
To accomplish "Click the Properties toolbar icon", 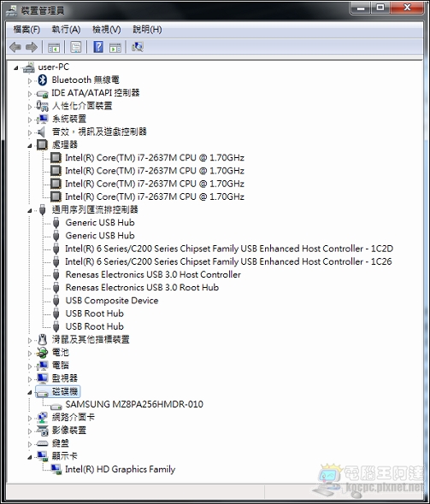I will coord(76,47).
